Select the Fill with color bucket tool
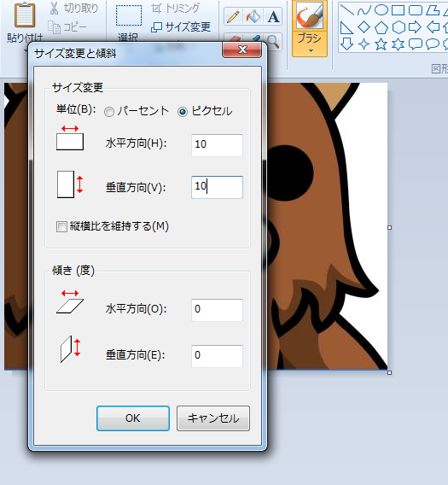Screen dimensions: 448x485 pos(253,17)
